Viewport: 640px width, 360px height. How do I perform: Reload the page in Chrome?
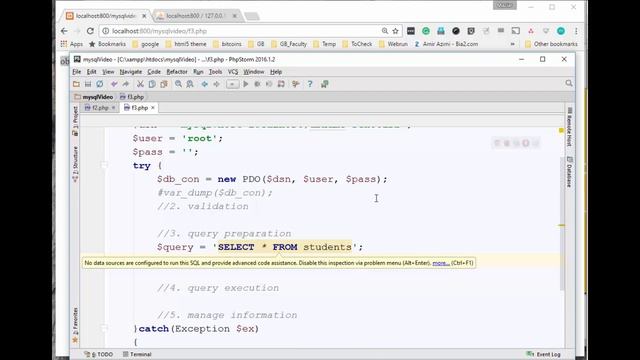(90, 31)
